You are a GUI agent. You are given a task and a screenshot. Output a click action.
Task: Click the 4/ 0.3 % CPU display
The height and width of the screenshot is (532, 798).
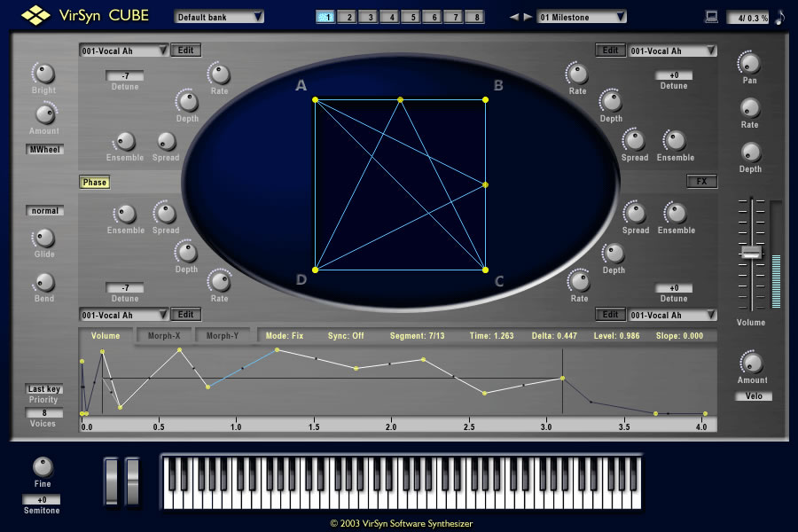tap(748, 18)
